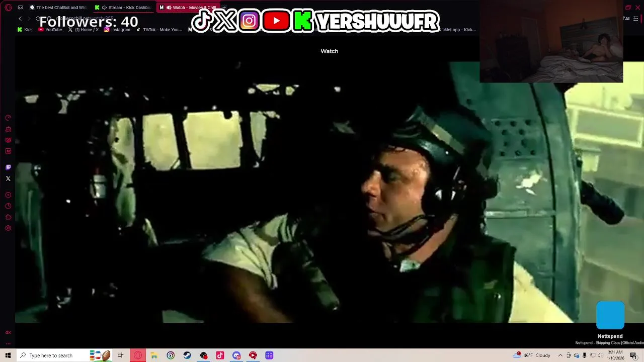Open the 'TikTok - Make You...' bookmark
The height and width of the screenshot is (362, 644).
(159, 30)
